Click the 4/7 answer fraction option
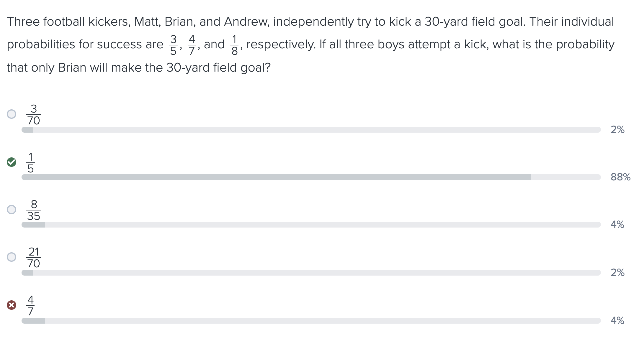Viewport: 644px width, 359px height. click(31, 305)
